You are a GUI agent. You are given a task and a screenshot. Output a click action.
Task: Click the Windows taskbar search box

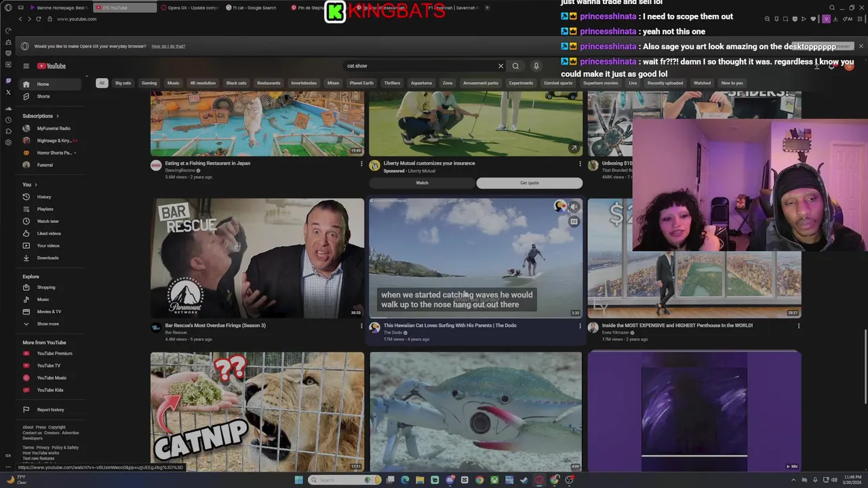coord(344,480)
